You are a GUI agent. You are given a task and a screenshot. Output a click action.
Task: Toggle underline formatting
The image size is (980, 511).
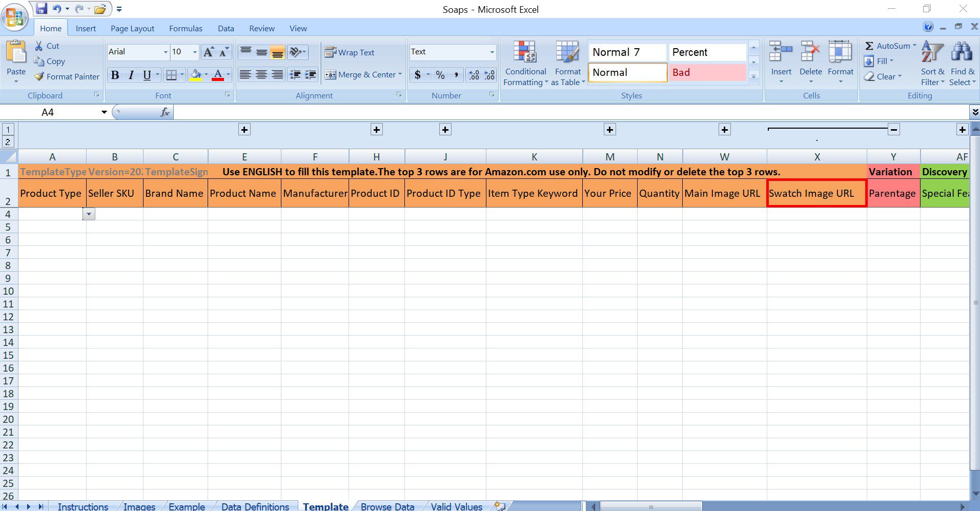pyautogui.click(x=147, y=75)
